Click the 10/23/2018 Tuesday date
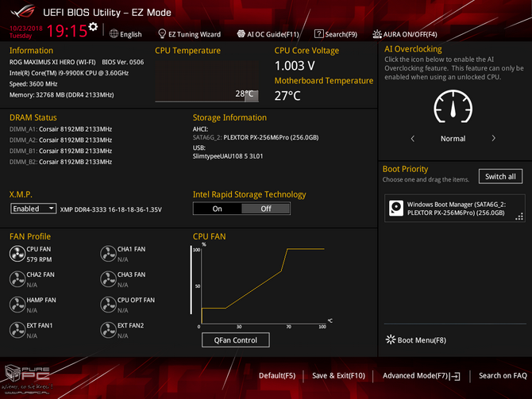 (25, 32)
